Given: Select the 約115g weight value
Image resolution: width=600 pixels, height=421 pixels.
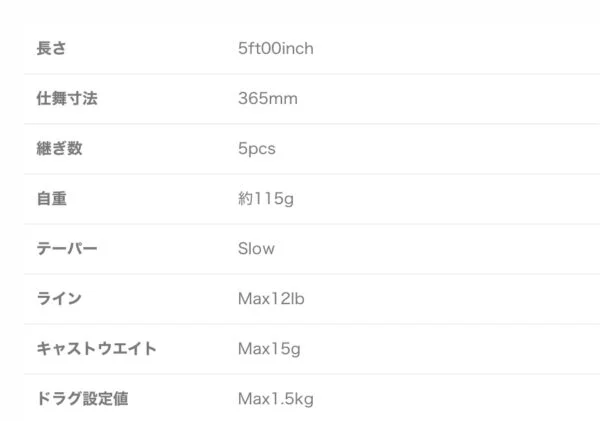Looking at the screenshot, I should pyautogui.click(x=266, y=199).
